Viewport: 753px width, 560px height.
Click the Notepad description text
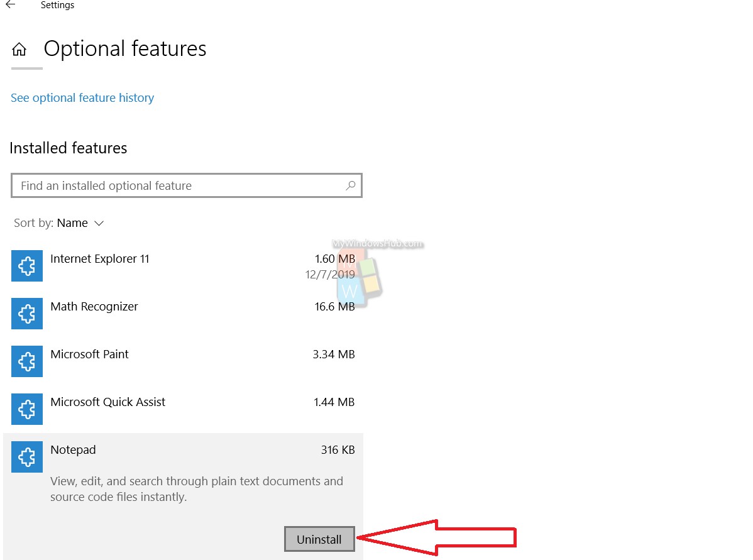click(x=197, y=489)
